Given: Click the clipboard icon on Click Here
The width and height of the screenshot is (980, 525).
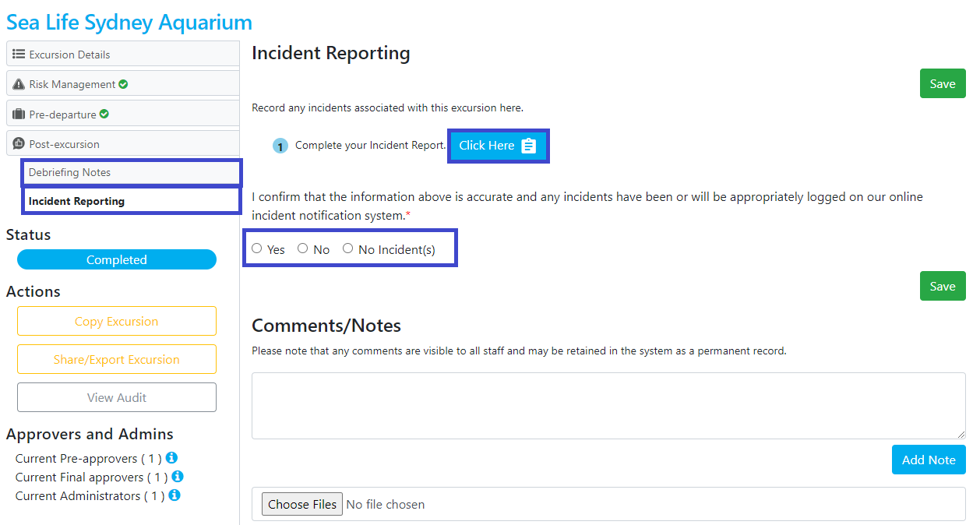Looking at the screenshot, I should (529, 146).
